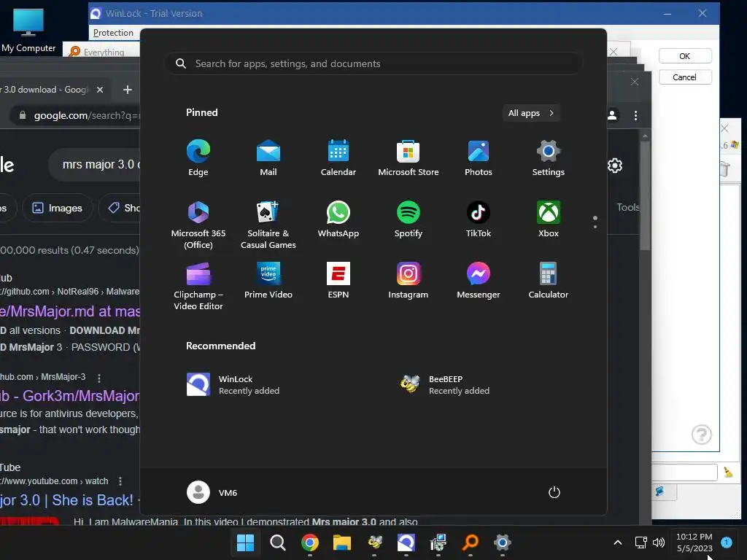The height and width of the screenshot is (560, 747).
Task: Open MrsMajor.md GitHub result link
Action: (70, 311)
